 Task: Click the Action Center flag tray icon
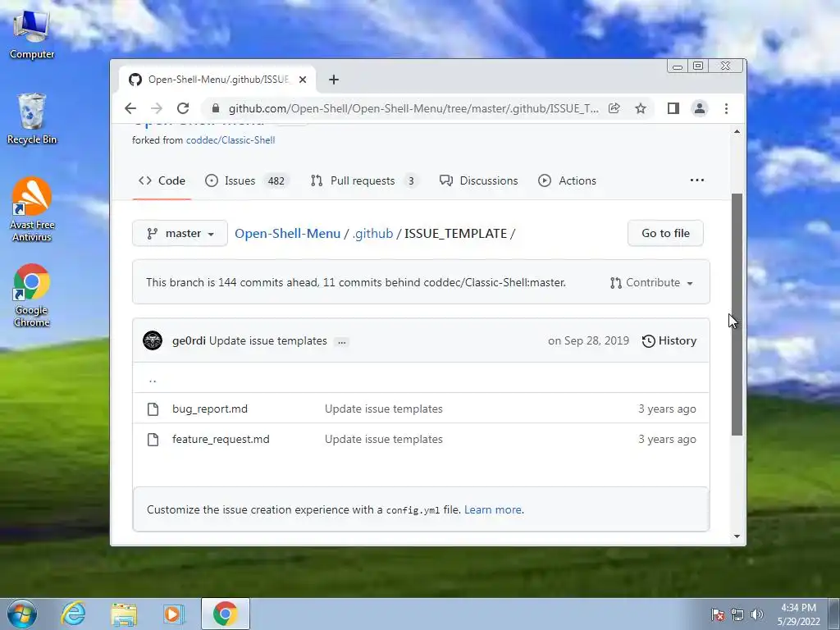click(717, 614)
